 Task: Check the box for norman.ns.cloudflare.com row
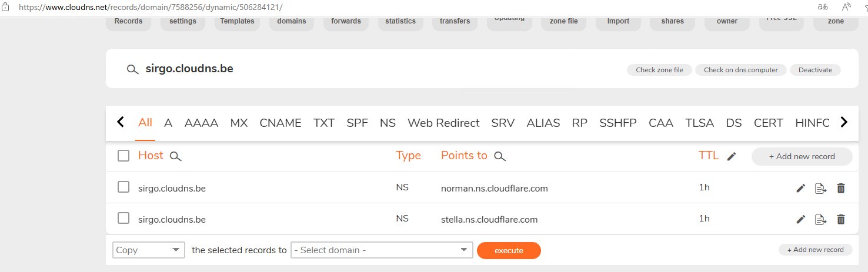tap(123, 187)
